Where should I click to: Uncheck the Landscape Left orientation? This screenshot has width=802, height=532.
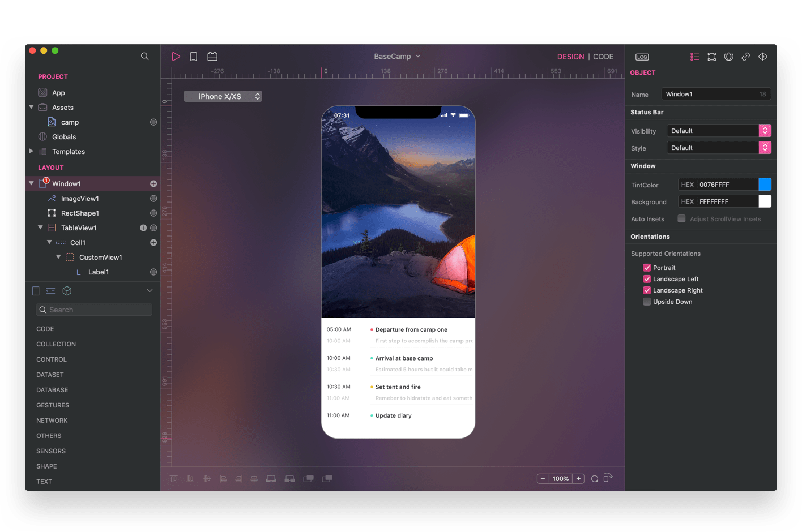click(x=647, y=279)
